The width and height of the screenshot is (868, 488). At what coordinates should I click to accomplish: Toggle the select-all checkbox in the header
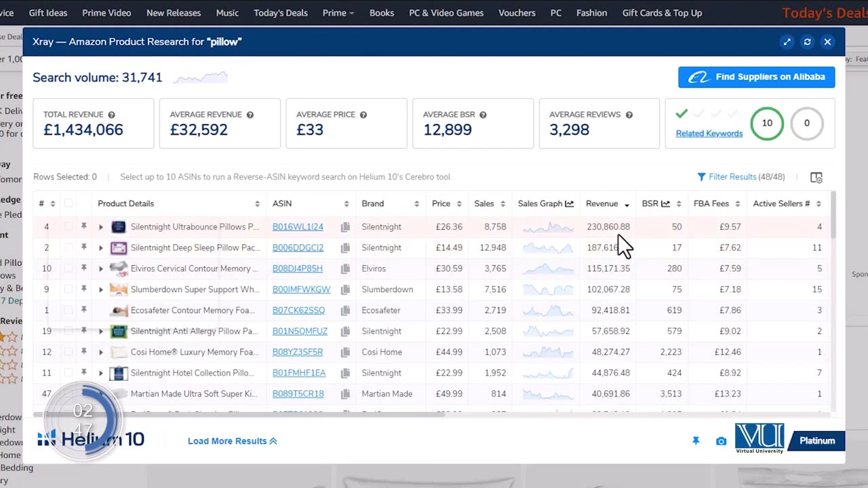pos(68,203)
